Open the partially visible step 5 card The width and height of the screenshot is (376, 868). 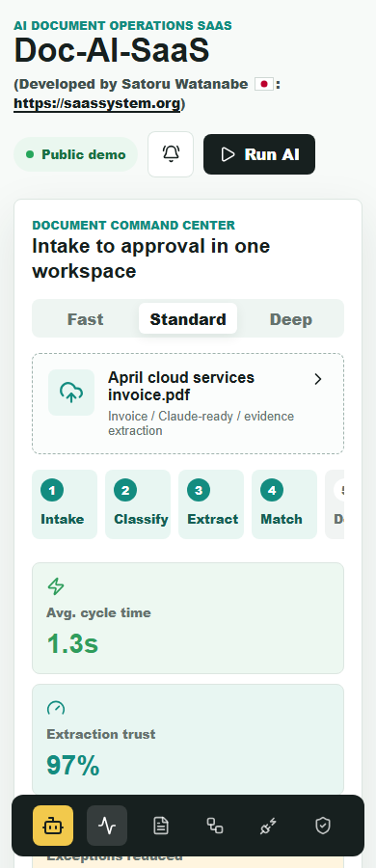[x=335, y=504]
